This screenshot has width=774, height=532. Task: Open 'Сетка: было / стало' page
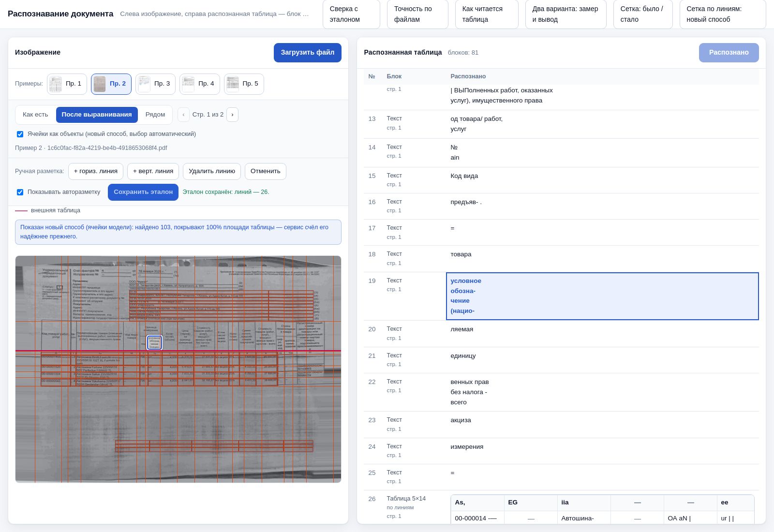click(643, 14)
